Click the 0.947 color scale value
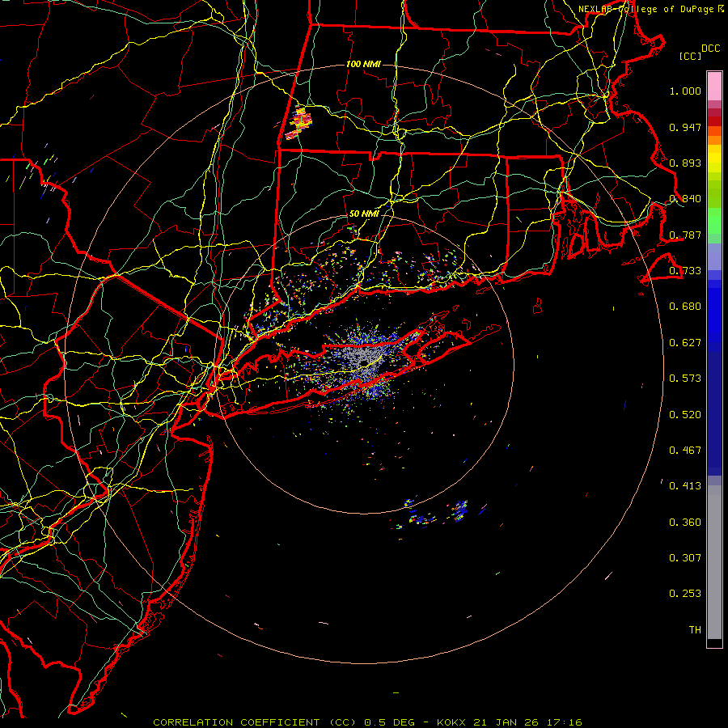 point(685,127)
